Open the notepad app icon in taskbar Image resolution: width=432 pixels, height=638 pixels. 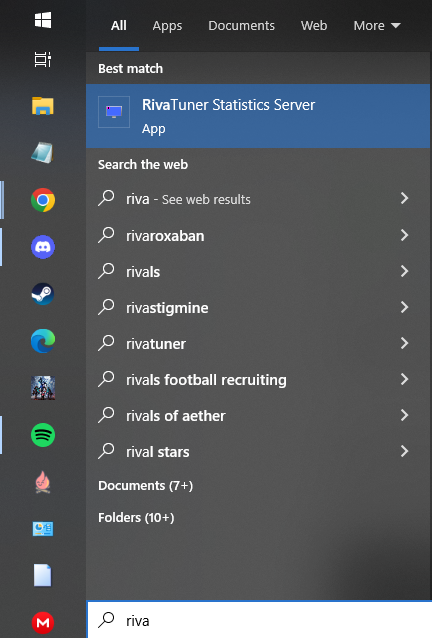(x=43, y=153)
